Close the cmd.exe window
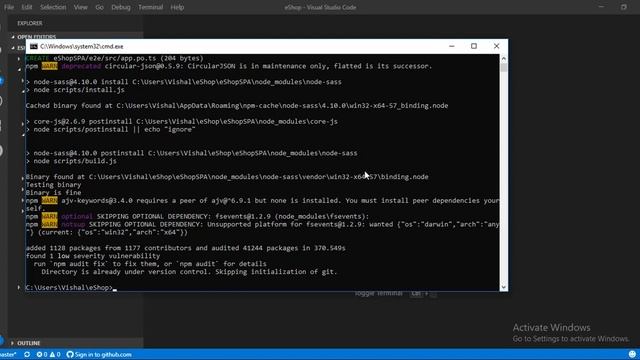640x360 pixels. point(496,46)
